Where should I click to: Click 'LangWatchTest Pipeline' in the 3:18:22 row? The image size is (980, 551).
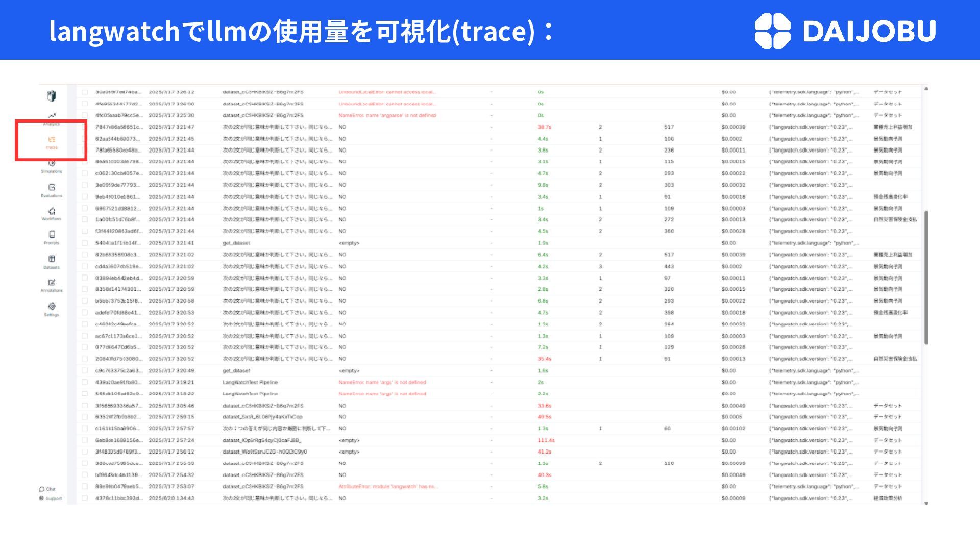pyautogui.click(x=250, y=394)
